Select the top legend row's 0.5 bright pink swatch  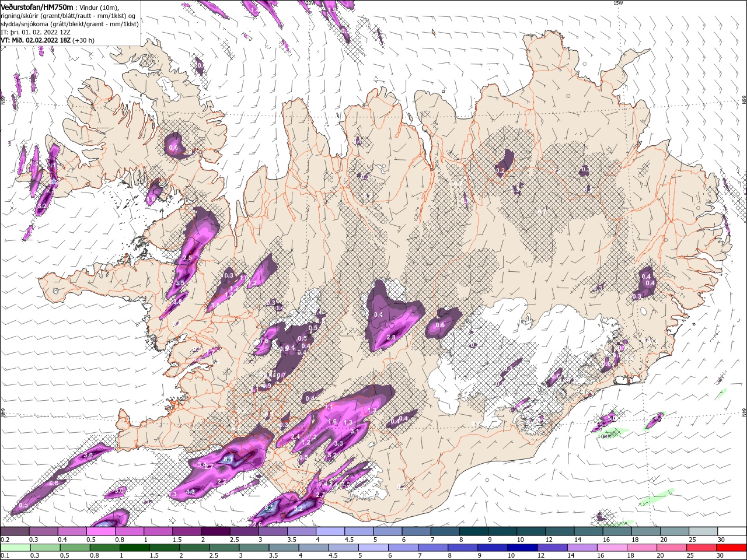tap(100, 531)
